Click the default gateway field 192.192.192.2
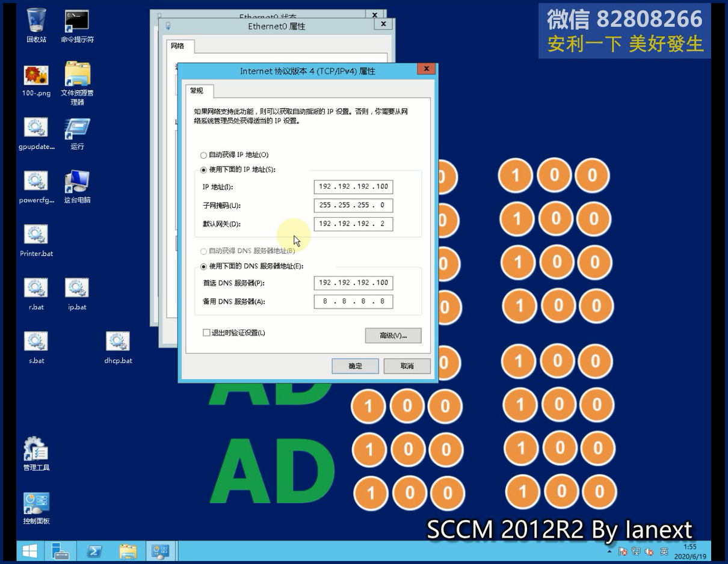This screenshot has width=728, height=564. tap(353, 224)
